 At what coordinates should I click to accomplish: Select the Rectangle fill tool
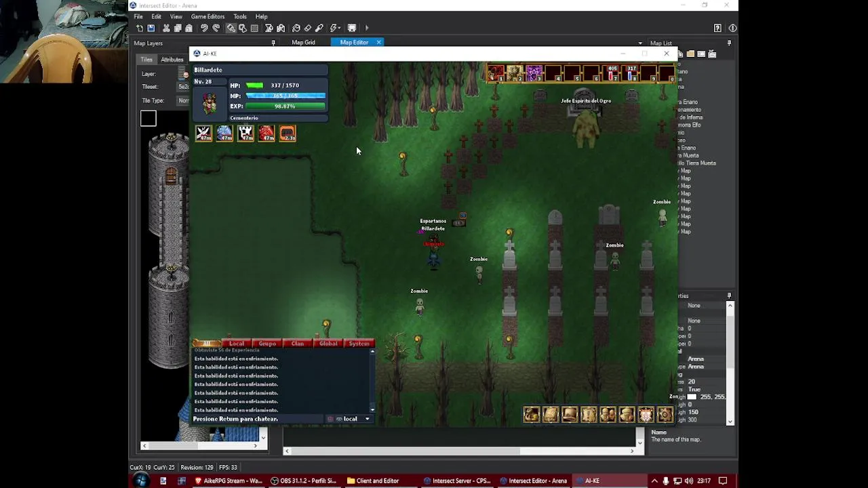pos(254,28)
